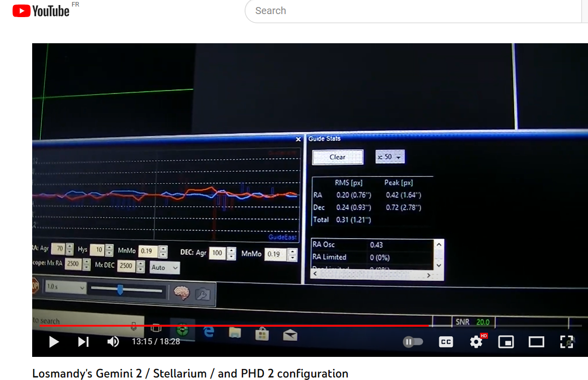Open Edge browser in taskbar
The height and width of the screenshot is (380, 588).
click(209, 332)
